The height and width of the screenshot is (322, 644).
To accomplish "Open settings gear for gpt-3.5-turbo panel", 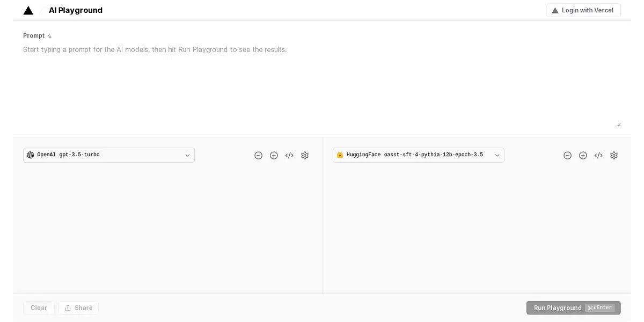I will click(305, 155).
